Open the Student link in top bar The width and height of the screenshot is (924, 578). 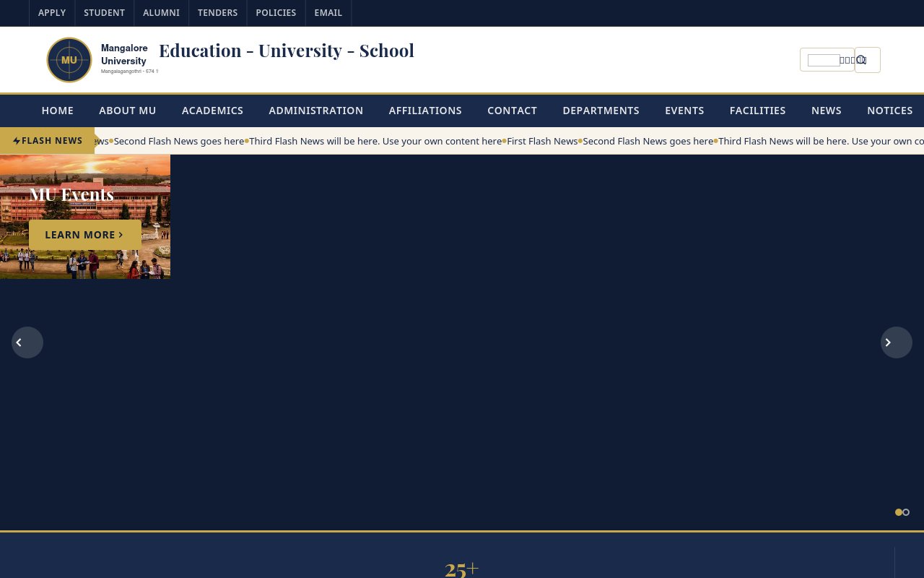(x=104, y=13)
